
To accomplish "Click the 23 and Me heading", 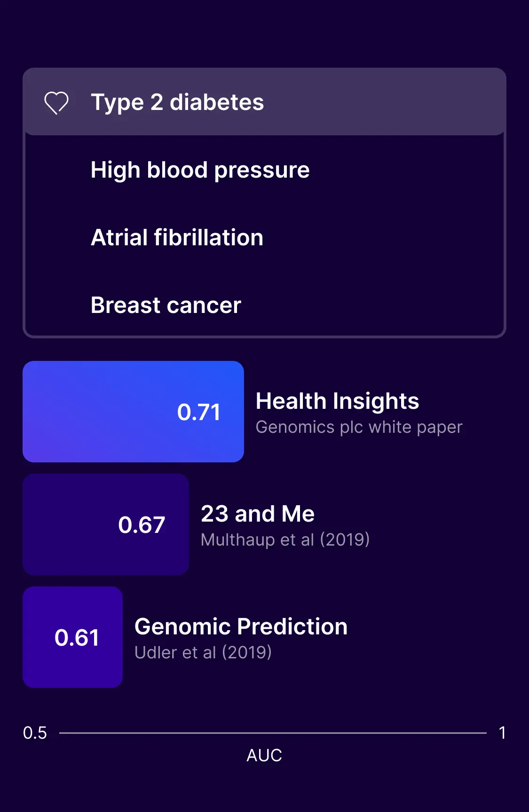I will pos(258,514).
